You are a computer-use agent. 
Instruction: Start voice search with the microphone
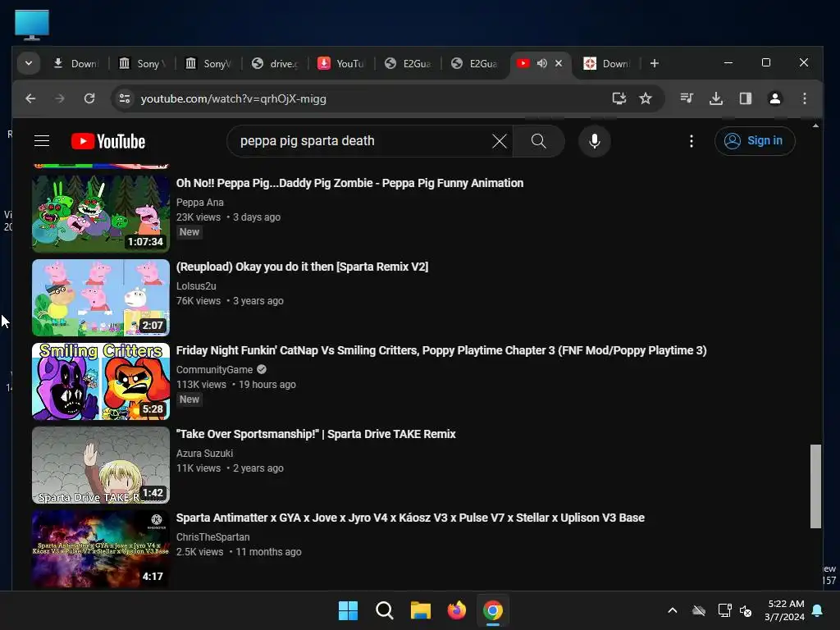[594, 141]
